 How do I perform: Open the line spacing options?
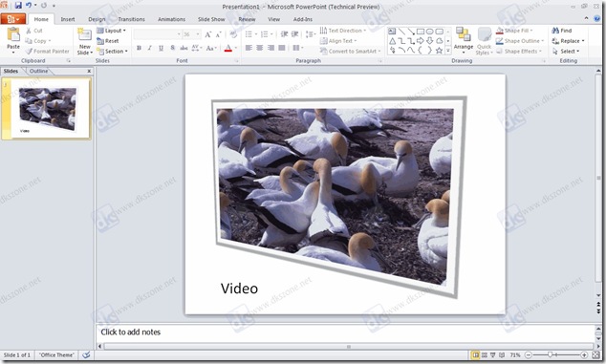(311, 34)
